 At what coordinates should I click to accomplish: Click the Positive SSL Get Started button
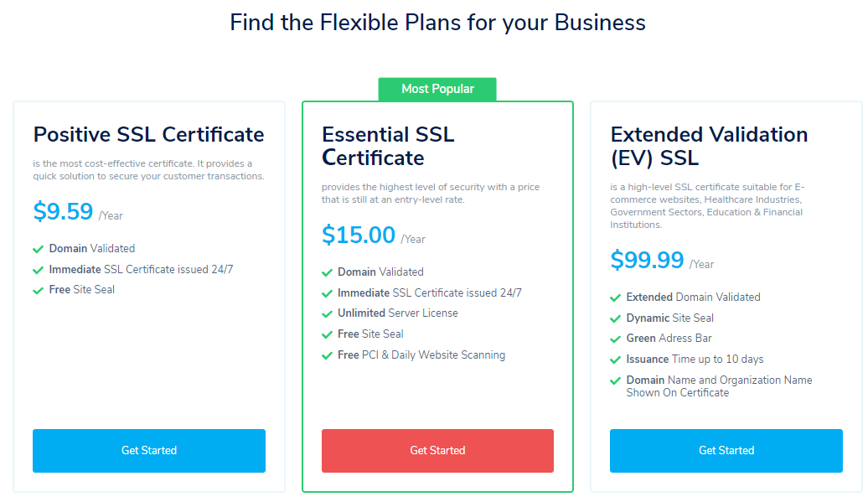pos(149,451)
